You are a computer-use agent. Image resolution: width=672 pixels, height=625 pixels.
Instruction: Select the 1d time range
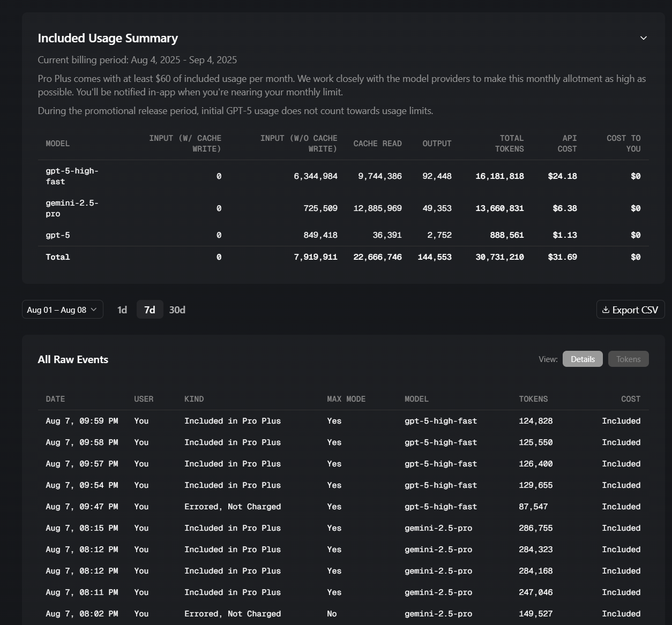[122, 310]
